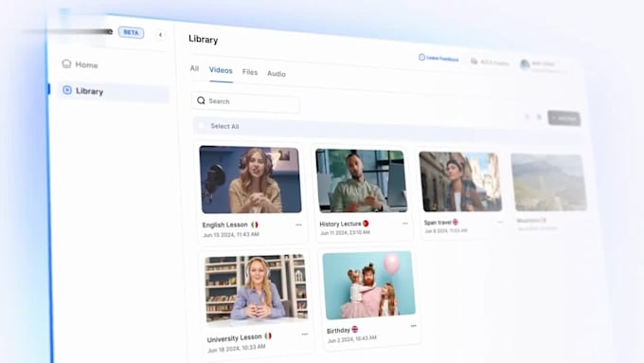Click the Home icon in sidebar

tap(66, 64)
